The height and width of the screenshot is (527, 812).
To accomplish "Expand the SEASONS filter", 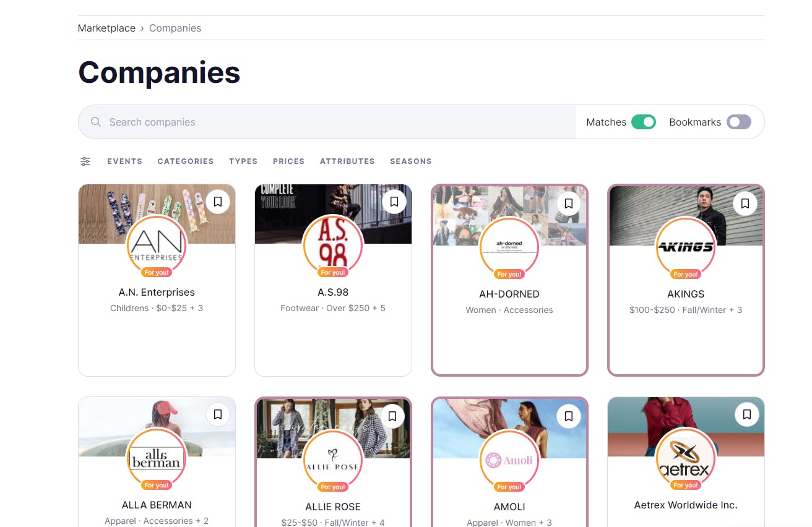I will 411,161.
